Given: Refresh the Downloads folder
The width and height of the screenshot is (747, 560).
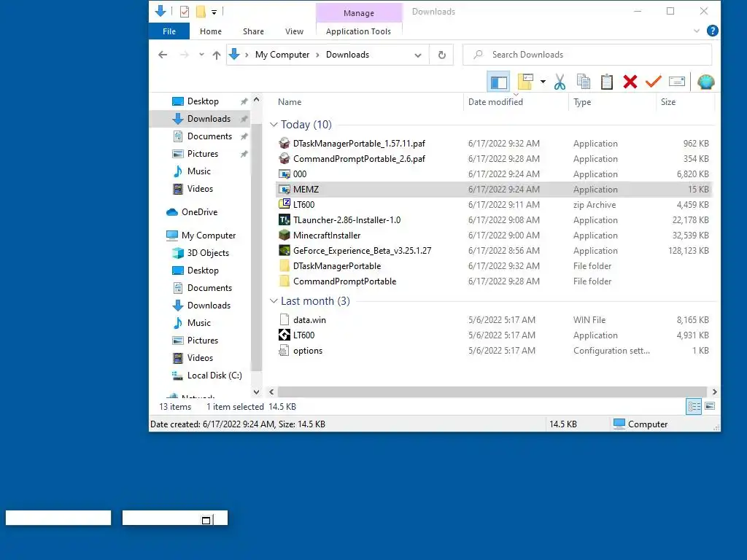Looking at the screenshot, I should (441, 55).
